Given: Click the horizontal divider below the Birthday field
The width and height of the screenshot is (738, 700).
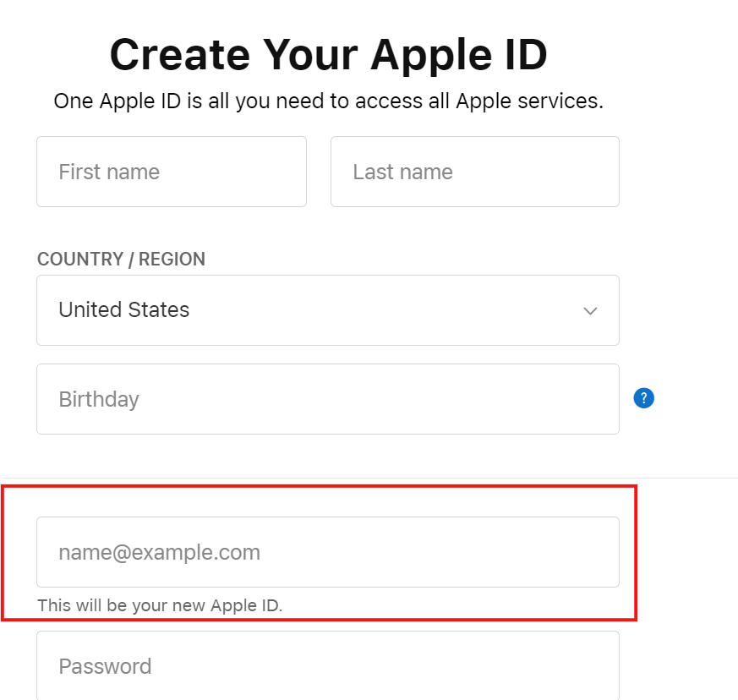Looking at the screenshot, I should click(x=369, y=479).
